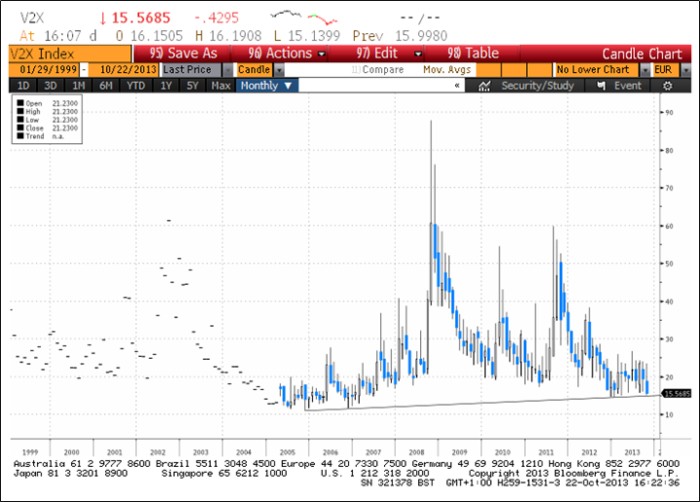Toggle the Compare checkbox
700x502 pixels.
pos(356,70)
